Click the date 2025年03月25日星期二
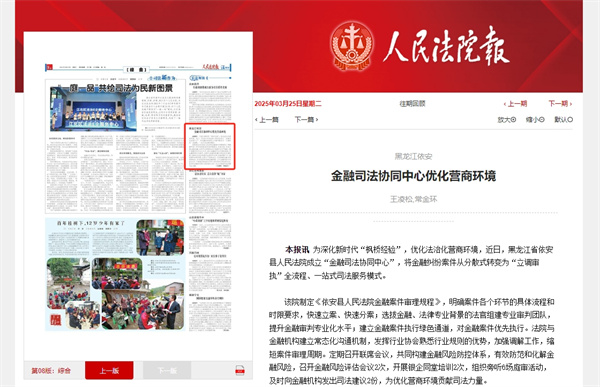This screenshot has width=600, height=387. pyautogui.click(x=288, y=103)
